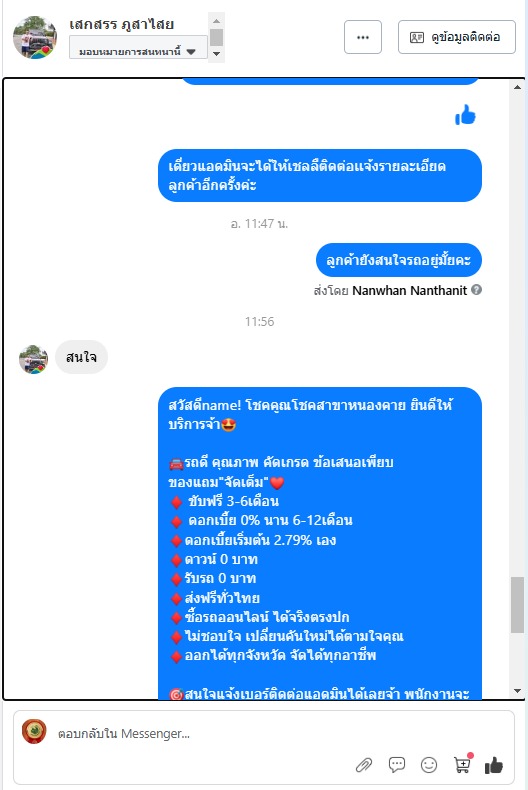Click the customer's profile picture in header
This screenshot has width=528, height=790.
coord(35,38)
